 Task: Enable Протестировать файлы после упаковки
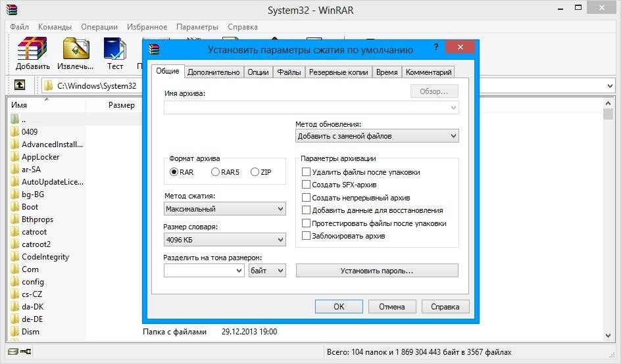(306, 223)
